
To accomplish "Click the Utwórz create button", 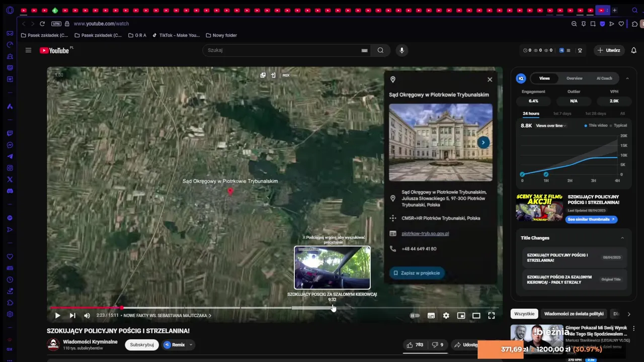I will (x=609, y=50).
